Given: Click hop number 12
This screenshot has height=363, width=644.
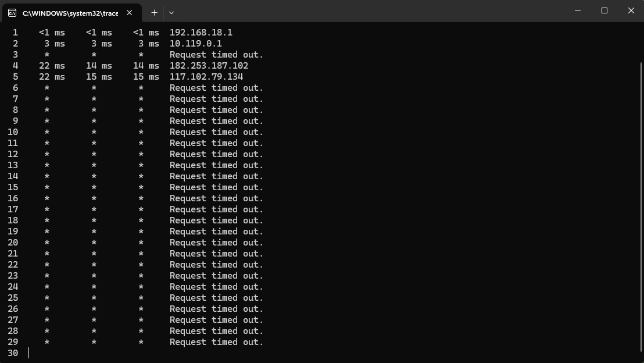Looking at the screenshot, I should click(x=13, y=154).
